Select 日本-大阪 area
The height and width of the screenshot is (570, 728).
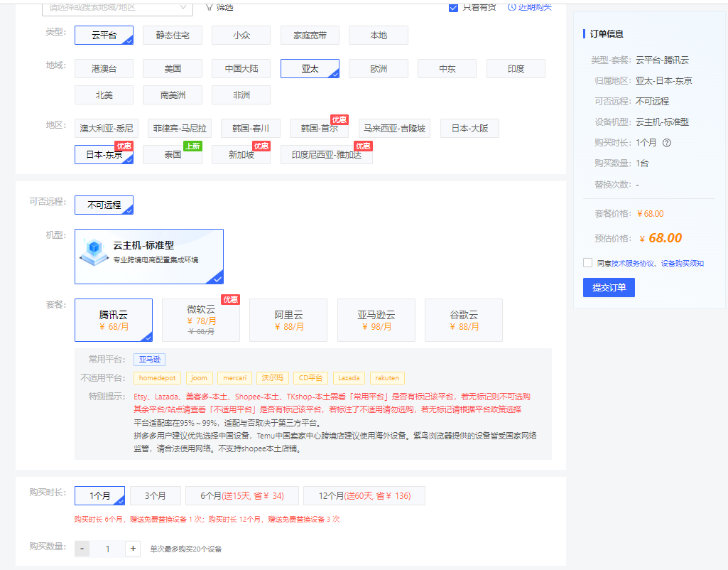[469, 129]
